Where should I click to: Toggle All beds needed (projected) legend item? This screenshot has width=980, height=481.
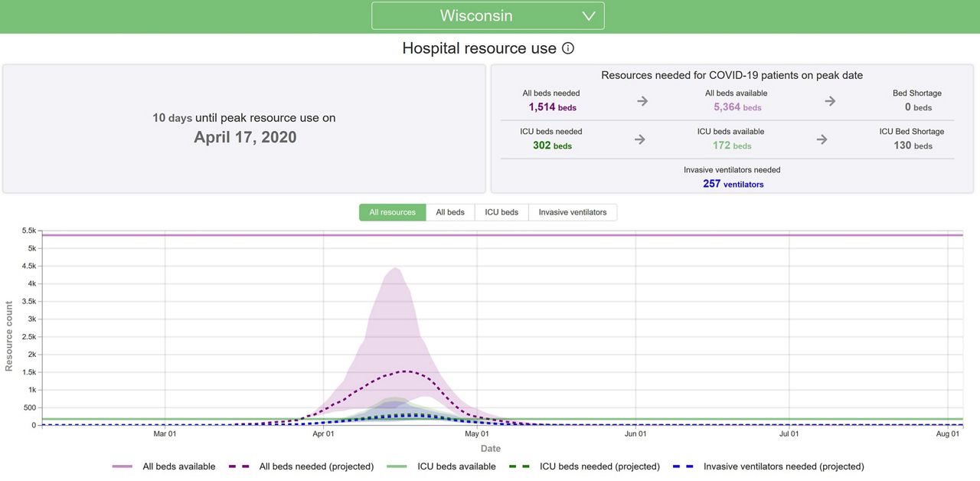[316, 466]
